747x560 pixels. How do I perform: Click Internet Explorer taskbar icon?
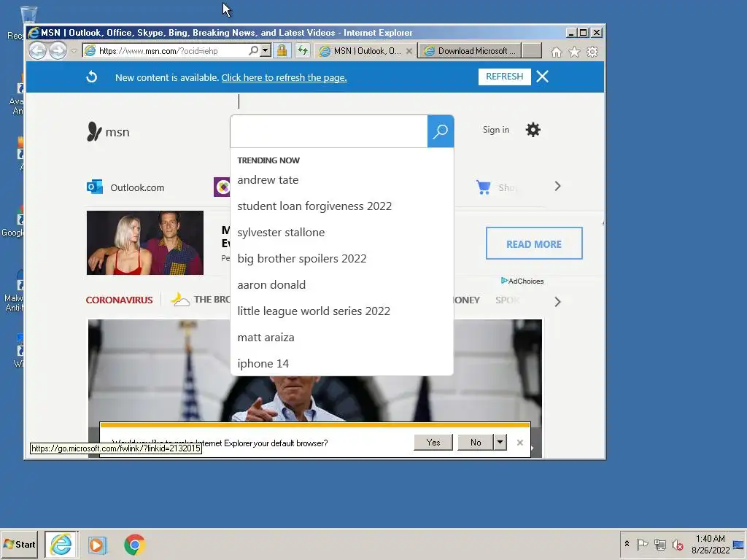point(61,544)
